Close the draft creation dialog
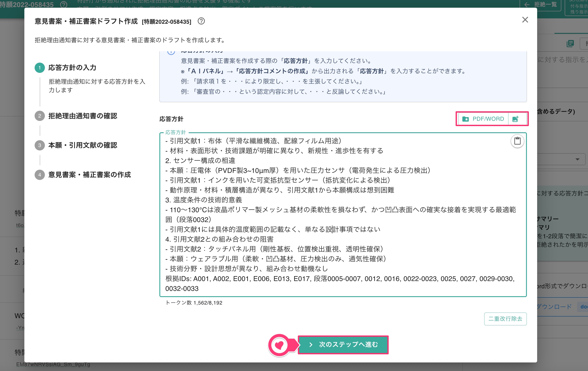Viewport: 588px width, 371px height. (525, 20)
